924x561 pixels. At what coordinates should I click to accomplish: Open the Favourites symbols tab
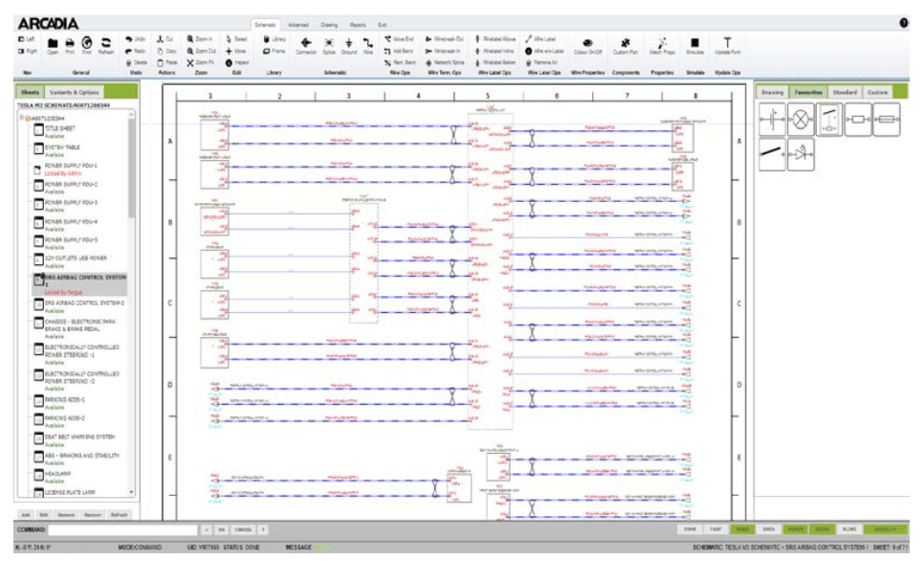[807, 92]
